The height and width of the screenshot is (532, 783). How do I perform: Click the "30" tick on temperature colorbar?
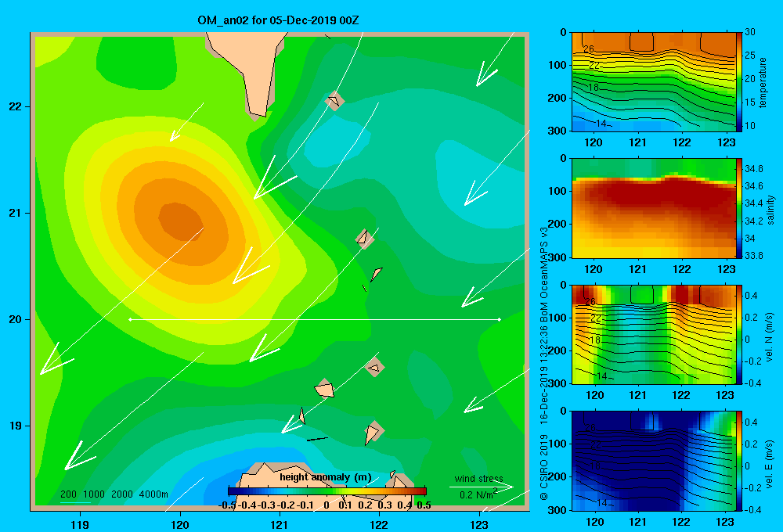(x=750, y=32)
